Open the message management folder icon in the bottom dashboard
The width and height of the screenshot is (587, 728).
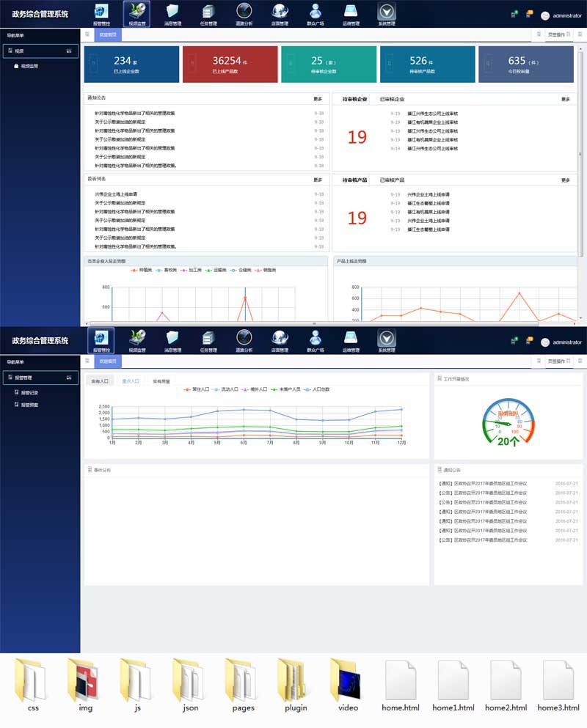coord(172,340)
